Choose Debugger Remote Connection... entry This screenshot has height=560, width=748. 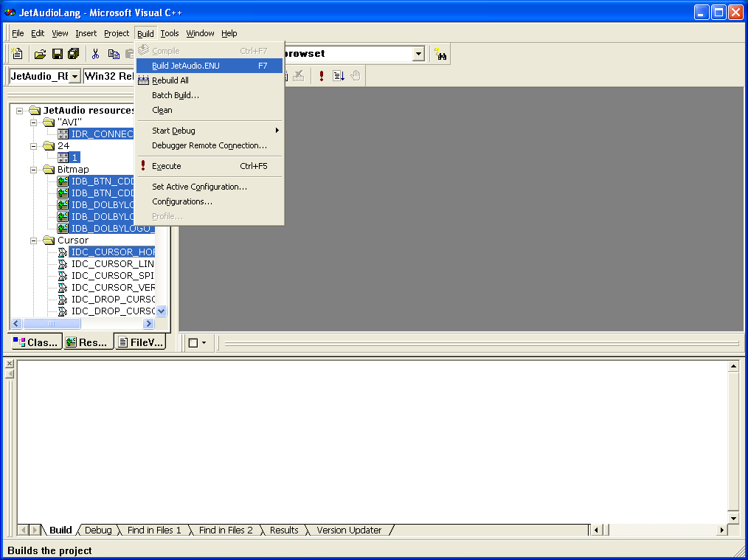pos(209,145)
